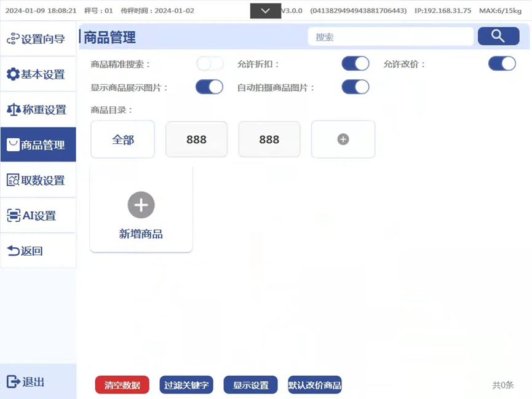Click 退出 to exit settings
This screenshot has width=532, height=399.
(x=38, y=382)
